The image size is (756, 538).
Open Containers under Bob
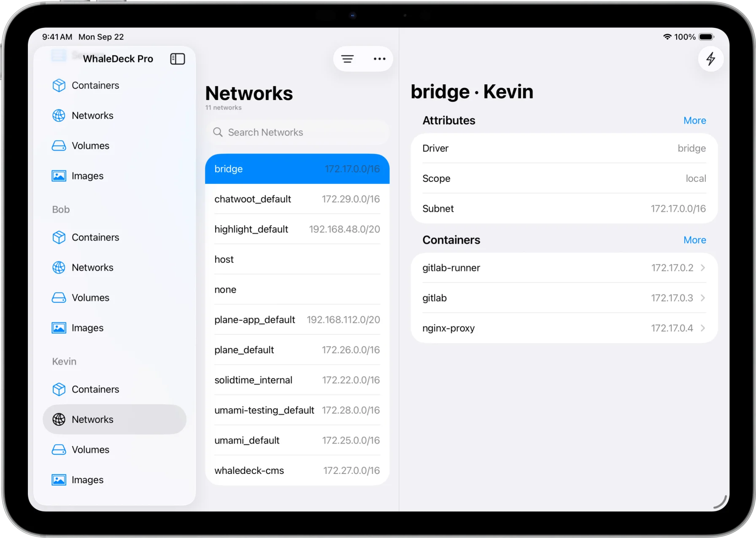(95, 237)
